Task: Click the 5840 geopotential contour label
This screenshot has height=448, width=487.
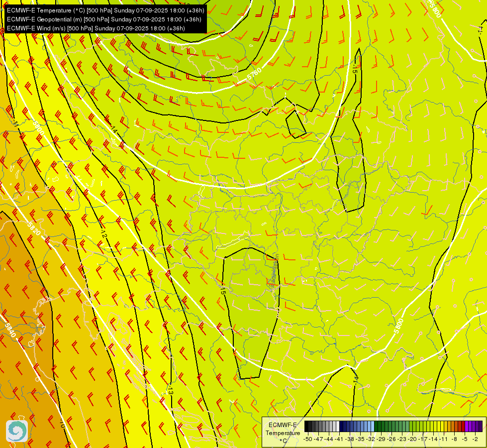Action: pos(10,330)
